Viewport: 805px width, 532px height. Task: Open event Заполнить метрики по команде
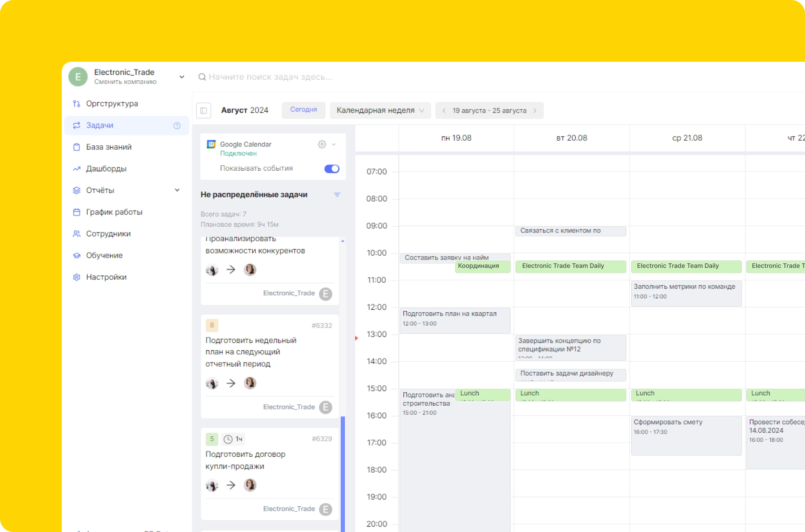(x=686, y=293)
